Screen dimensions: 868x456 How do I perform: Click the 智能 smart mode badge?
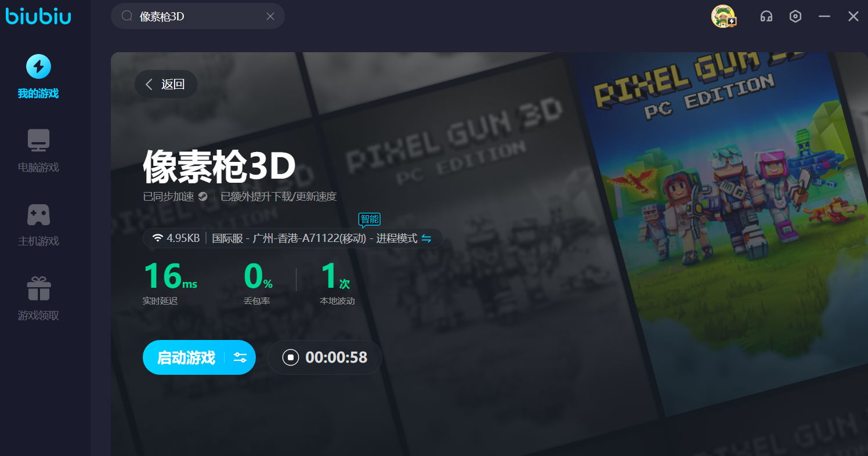point(370,219)
